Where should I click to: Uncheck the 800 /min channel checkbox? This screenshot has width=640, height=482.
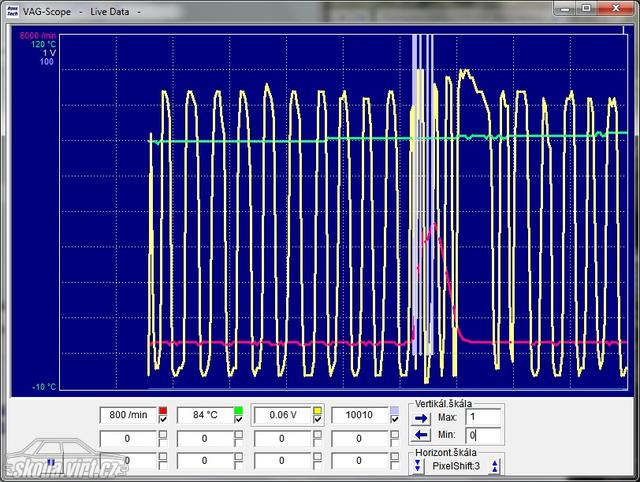click(x=163, y=419)
